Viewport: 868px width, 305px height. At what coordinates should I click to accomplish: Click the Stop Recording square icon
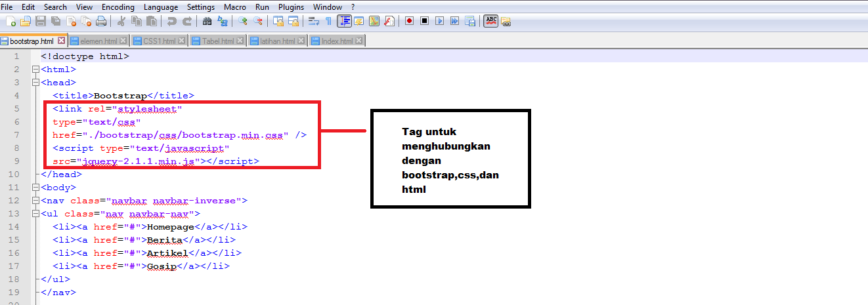tap(425, 21)
